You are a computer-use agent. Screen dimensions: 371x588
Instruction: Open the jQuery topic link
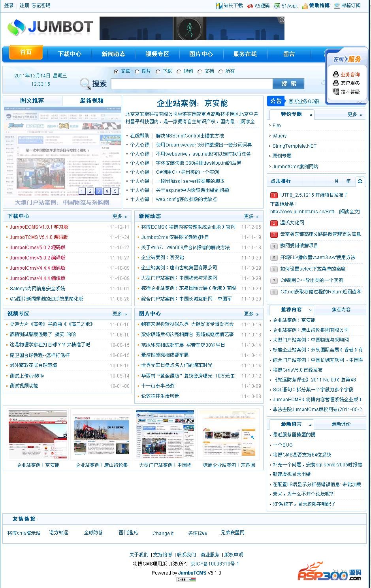(280, 135)
